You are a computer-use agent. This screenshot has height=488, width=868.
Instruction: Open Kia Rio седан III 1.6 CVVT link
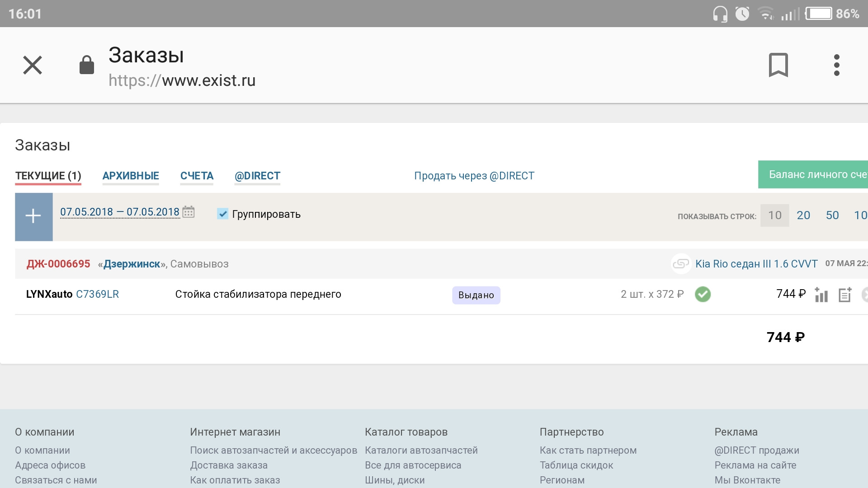[x=756, y=264]
